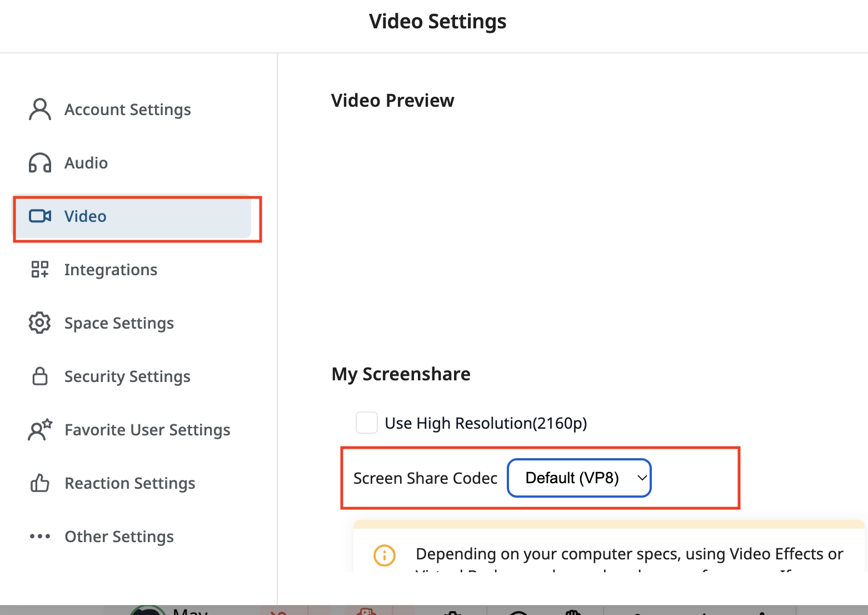868x615 pixels.
Task: Click the "Use High Resolution(2160p)" label text
Action: [x=486, y=423]
